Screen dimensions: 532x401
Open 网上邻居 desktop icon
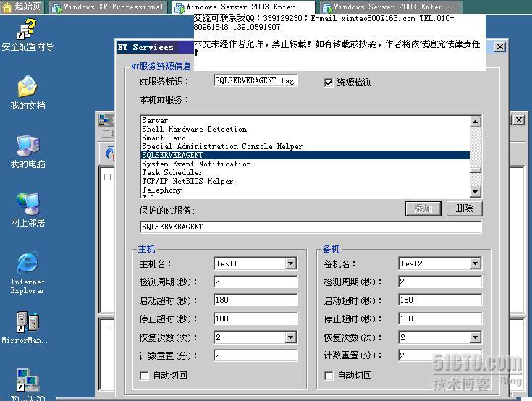click(x=28, y=207)
